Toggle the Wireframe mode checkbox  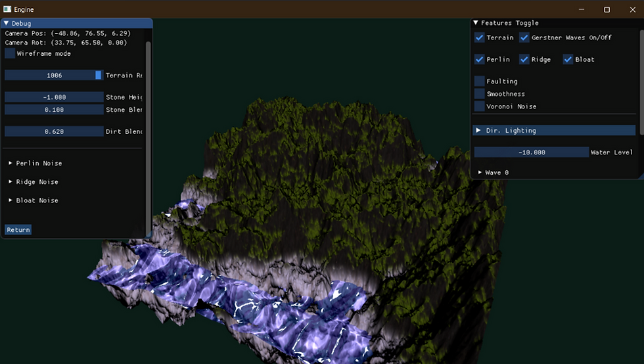point(10,53)
